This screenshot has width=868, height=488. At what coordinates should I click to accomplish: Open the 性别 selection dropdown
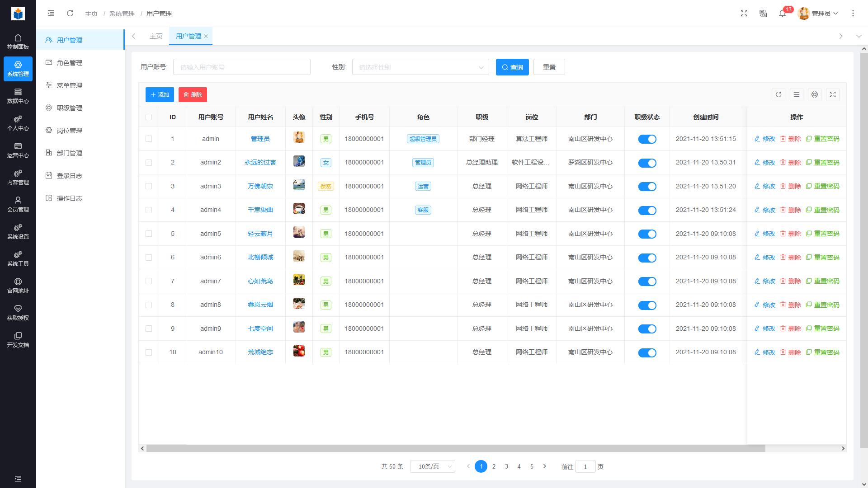tap(420, 67)
